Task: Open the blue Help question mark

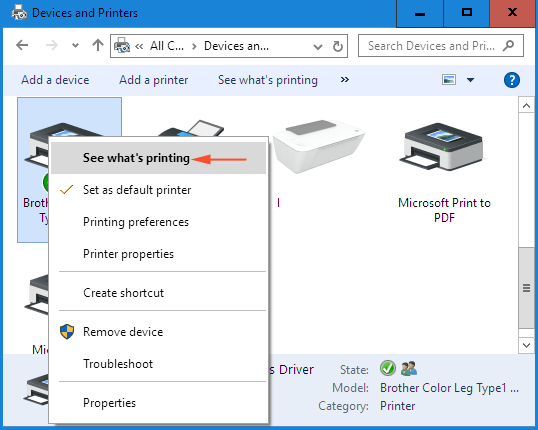Action: coord(512,80)
